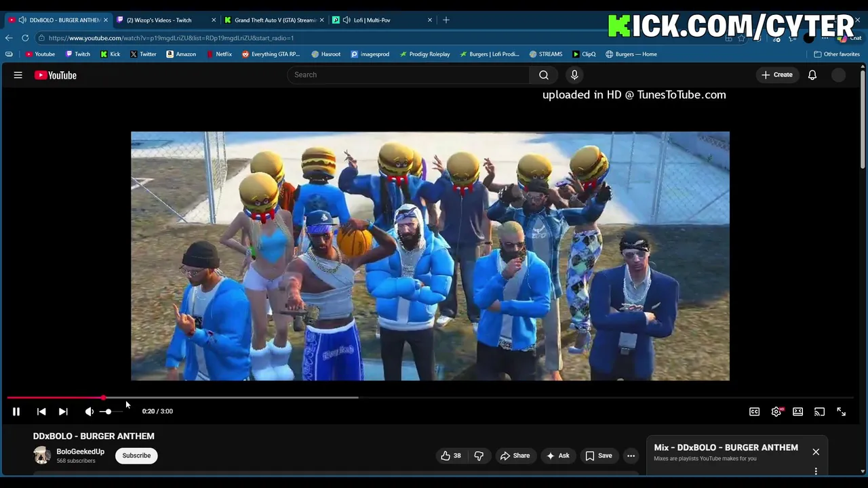
Task: Pause the playing video
Action: click(x=16, y=411)
